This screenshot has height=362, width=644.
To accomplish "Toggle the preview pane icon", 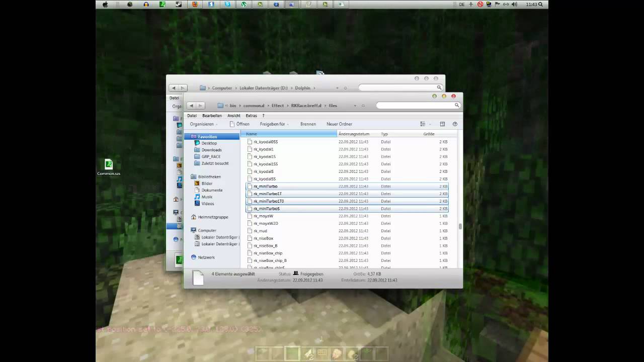I will pyautogui.click(x=442, y=124).
